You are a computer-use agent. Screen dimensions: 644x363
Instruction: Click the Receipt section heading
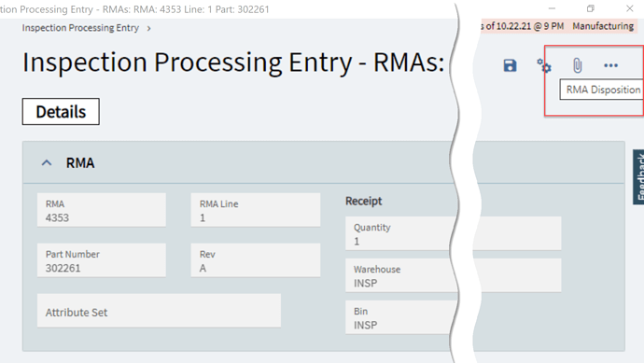363,201
